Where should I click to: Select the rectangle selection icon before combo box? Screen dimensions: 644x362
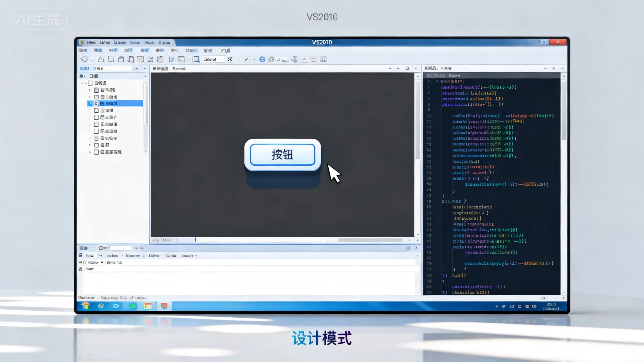(x=196, y=59)
